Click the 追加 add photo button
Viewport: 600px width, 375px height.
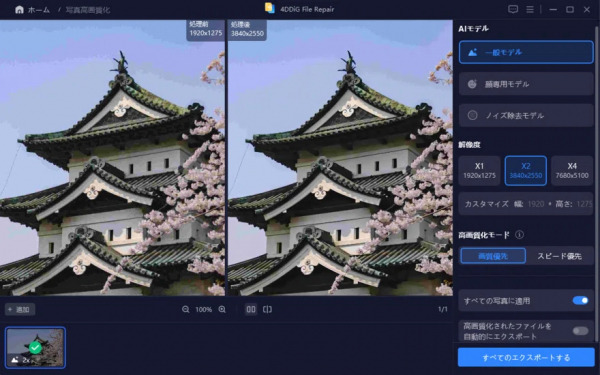pyautogui.click(x=20, y=309)
